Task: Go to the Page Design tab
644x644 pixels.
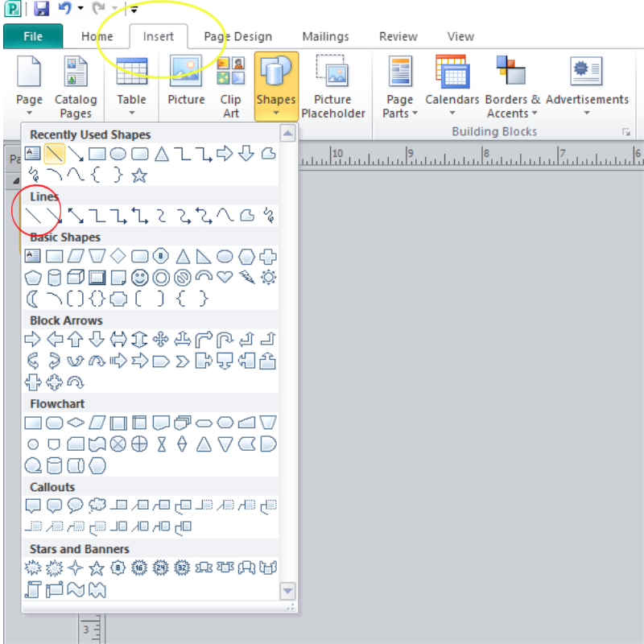Action: tap(237, 36)
